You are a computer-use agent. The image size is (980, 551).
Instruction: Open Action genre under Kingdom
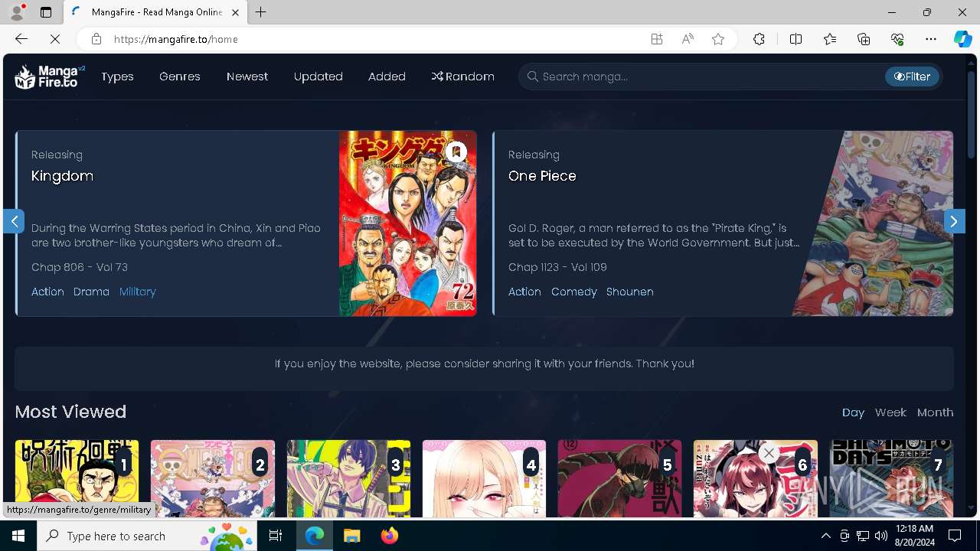pos(47,292)
